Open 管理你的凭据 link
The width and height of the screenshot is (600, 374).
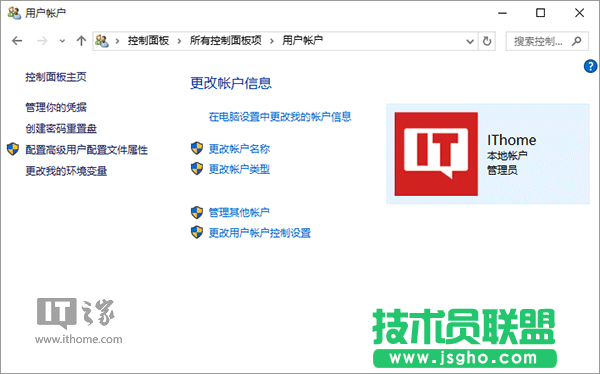click(x=56, y=107)
